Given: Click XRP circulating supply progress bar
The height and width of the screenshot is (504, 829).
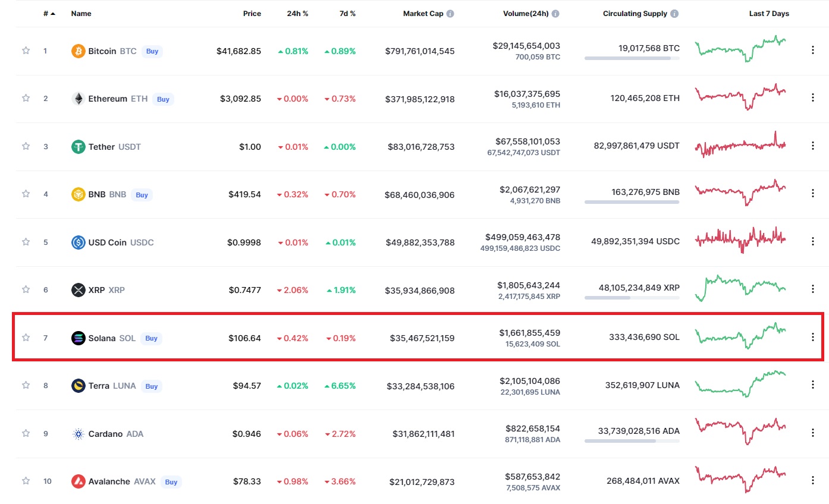Looking at the screenshot, I should [632, 297].
